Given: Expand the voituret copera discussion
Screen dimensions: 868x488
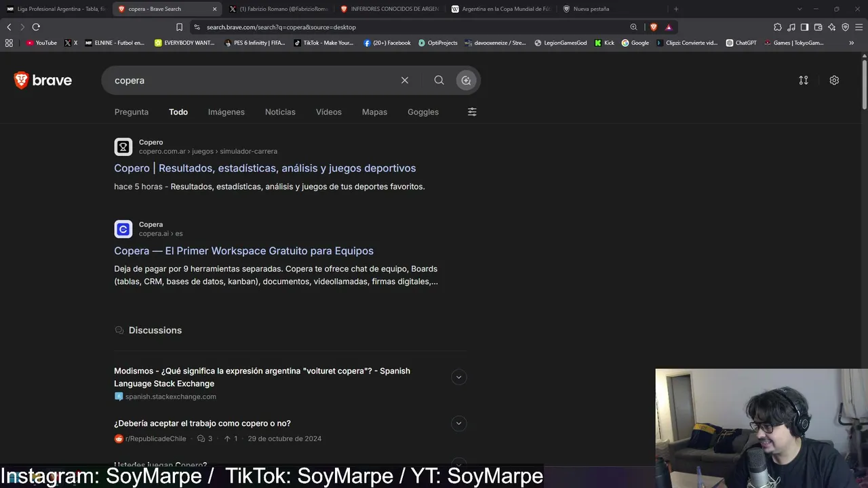Looking at the screenshot, I should tap(458, 377).
